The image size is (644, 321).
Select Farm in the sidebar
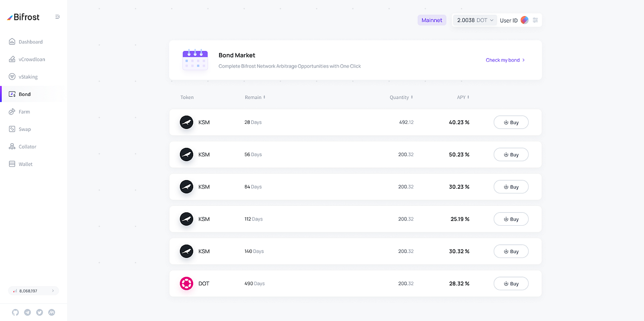pos(24,112)
